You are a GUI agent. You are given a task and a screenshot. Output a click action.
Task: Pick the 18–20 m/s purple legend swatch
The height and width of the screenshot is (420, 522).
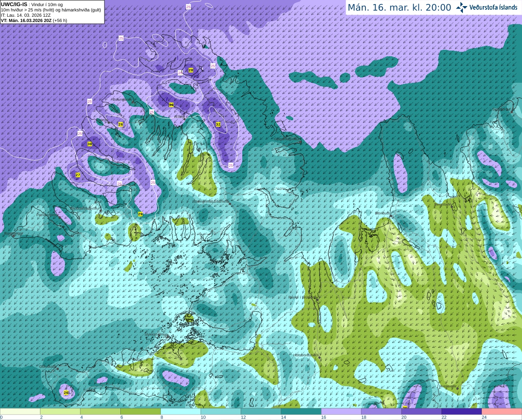coord(381,411)
